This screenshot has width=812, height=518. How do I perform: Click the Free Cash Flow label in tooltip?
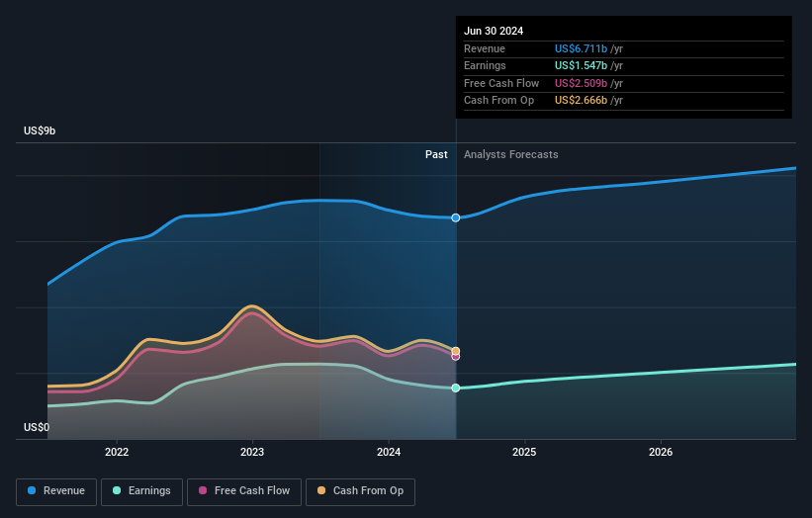click(x=501, y=83)
